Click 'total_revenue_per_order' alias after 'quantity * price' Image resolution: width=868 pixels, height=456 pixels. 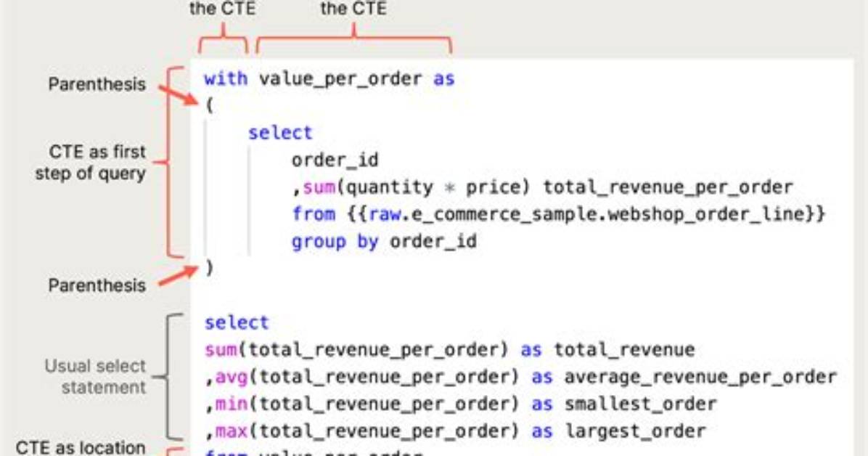pyautogui.click(x=668, y=187)
